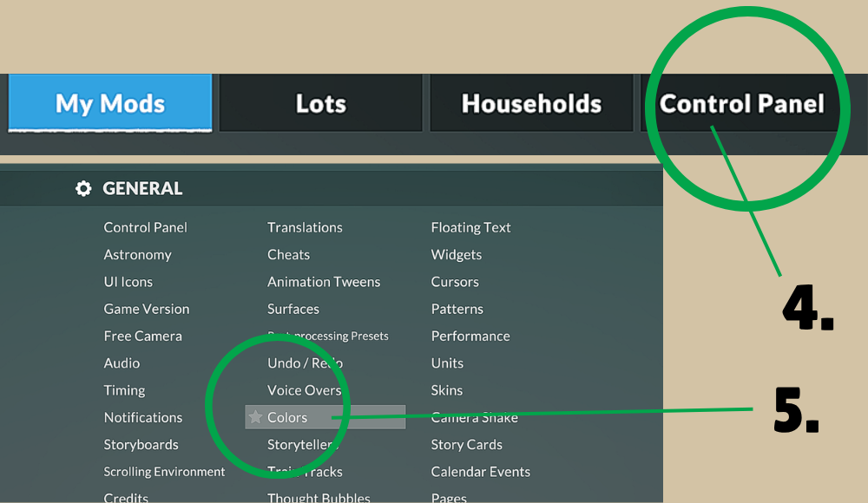868x503 pixels.
Task: Open Animation Tweens
Action: point(324,282)
